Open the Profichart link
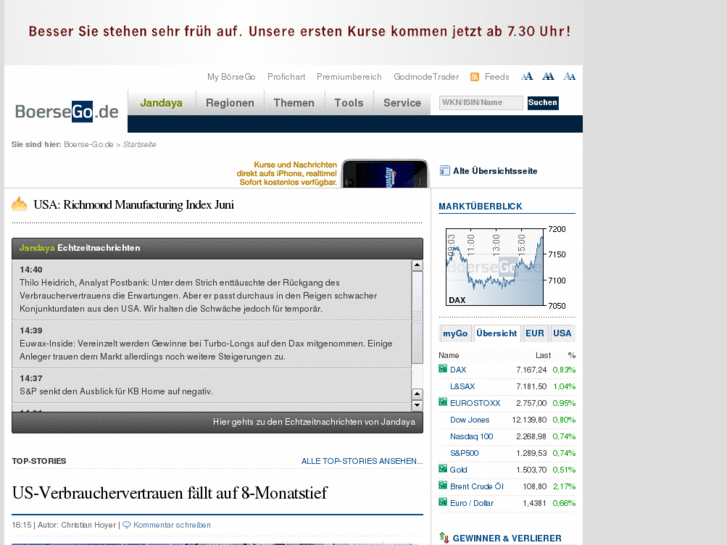 pos(286,77)
